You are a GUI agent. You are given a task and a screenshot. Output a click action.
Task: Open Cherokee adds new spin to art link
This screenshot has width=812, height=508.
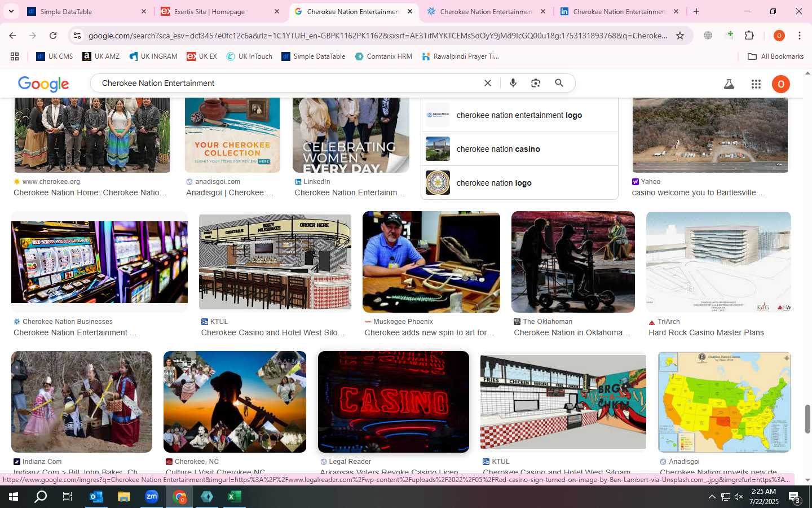pyautogui.click(x=429, y=332)
